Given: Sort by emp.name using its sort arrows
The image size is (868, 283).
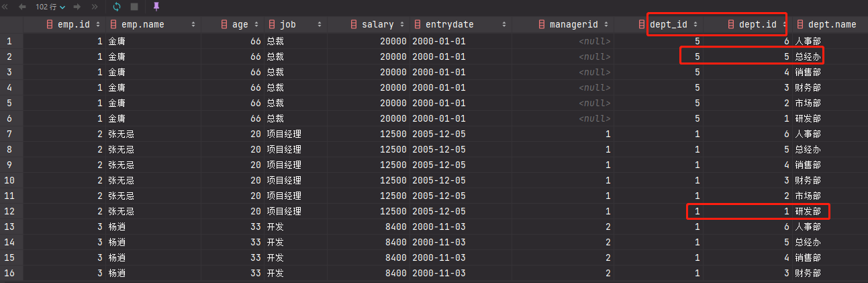Looking at the screenshot, I should pyautogui.click(x=193, y=25).
